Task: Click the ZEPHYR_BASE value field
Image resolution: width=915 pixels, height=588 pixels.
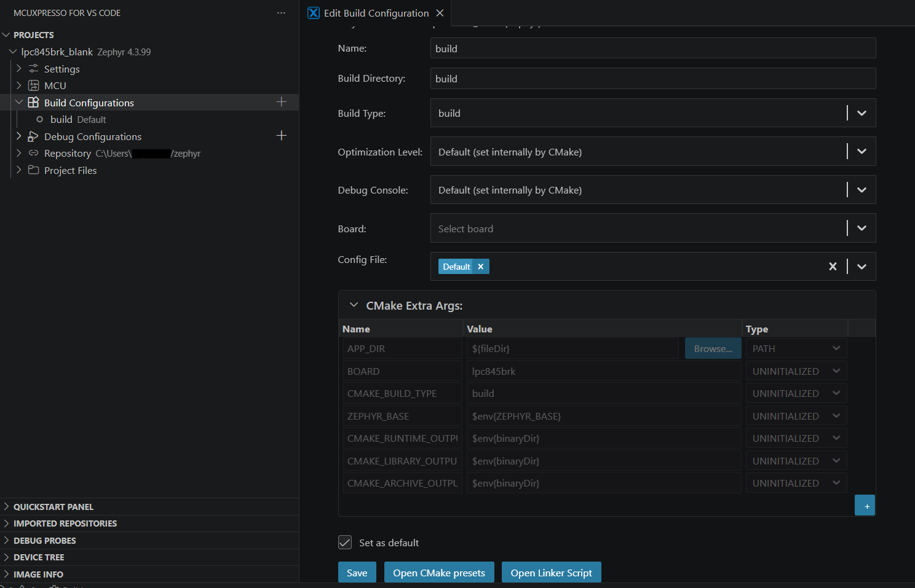Action: (603, 416)
